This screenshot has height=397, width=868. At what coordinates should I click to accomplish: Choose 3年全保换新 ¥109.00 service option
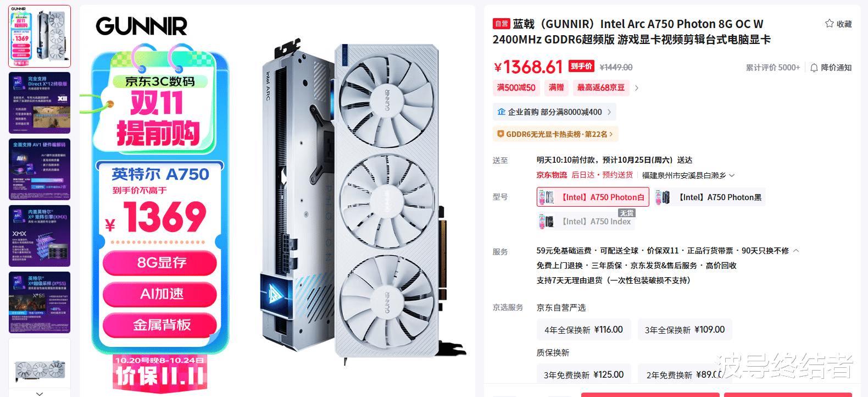coord(685,329)
